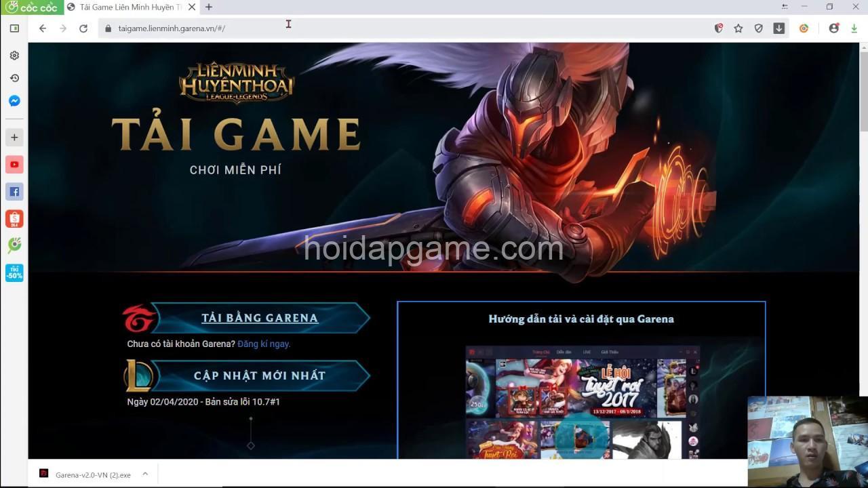Open the user profile account icon

pyautogui.click(x=834, y=28)
